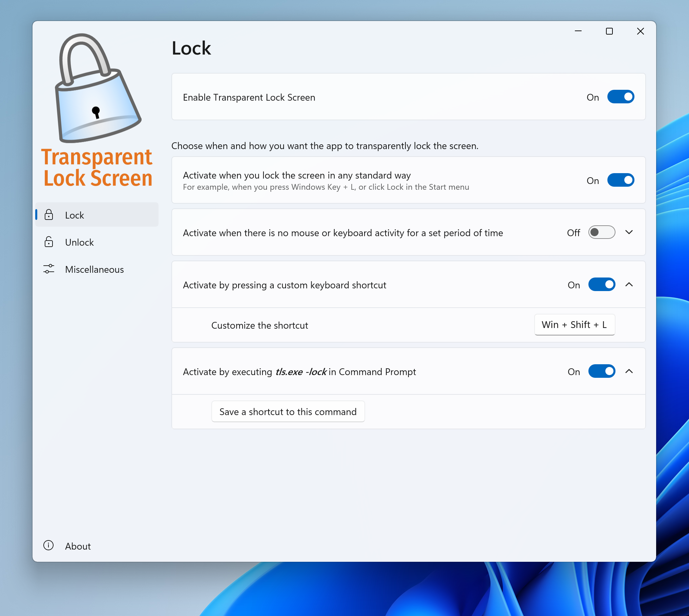Click the Windows Key + L example text

click(x=326, y=187)
